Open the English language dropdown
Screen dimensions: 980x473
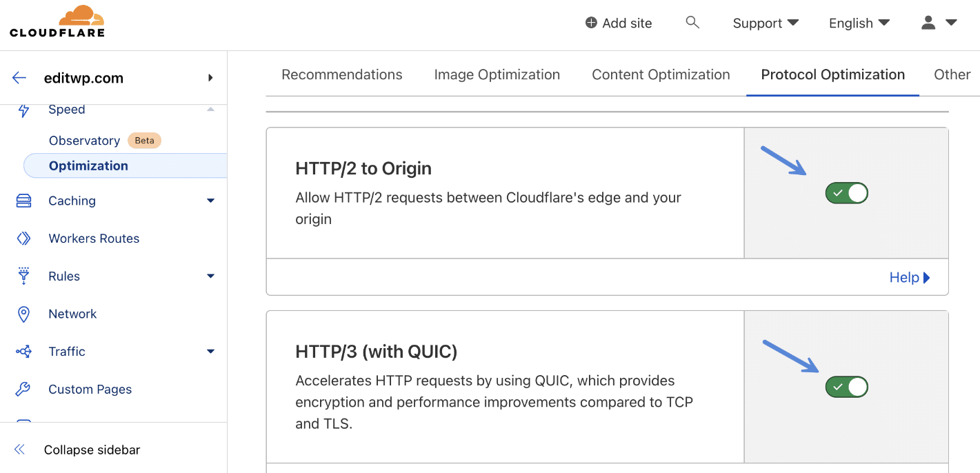click(x=859, y=23)
